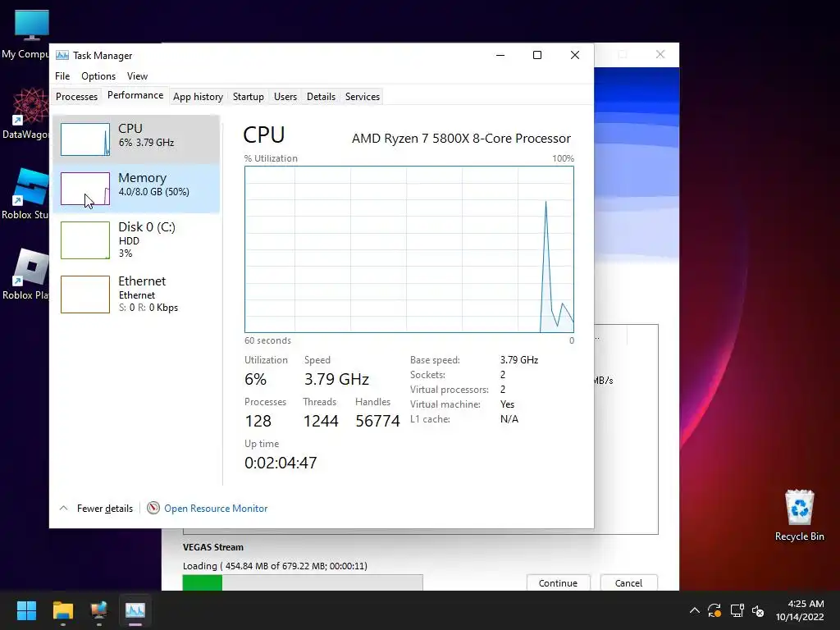
Task: Click Open Resource Monitor link
Action: click(x=216, y=508)
